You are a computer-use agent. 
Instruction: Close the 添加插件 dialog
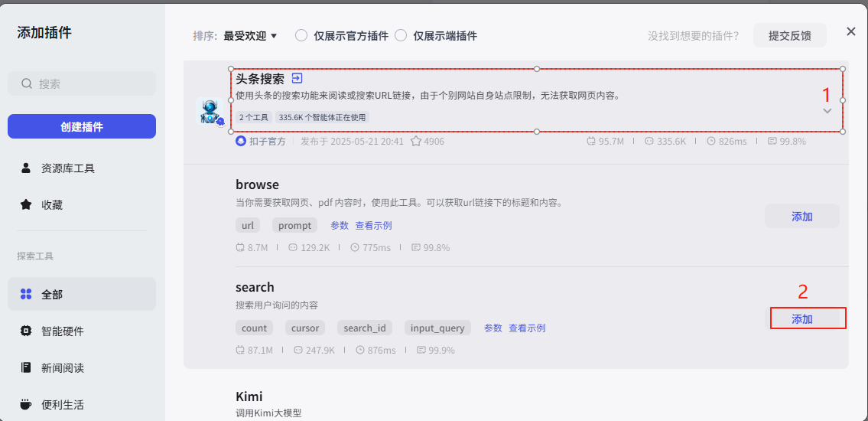pyautogui.click(x=851, y=31)
